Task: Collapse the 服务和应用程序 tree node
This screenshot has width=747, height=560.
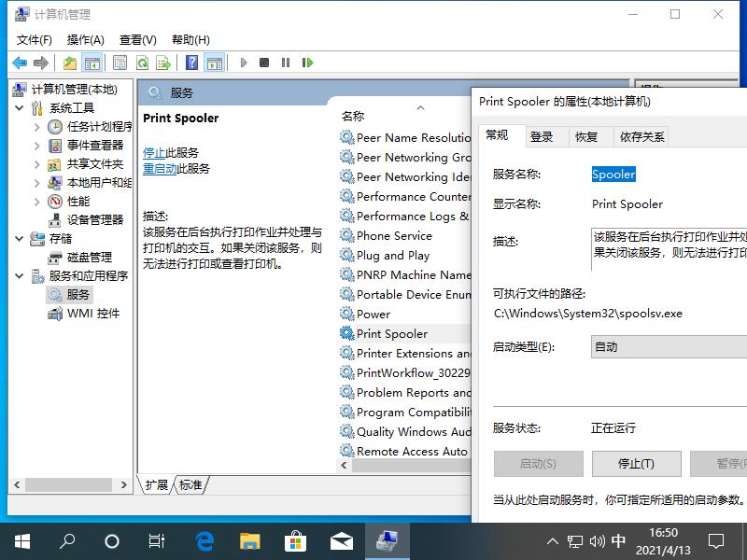Action: [19, 275]
